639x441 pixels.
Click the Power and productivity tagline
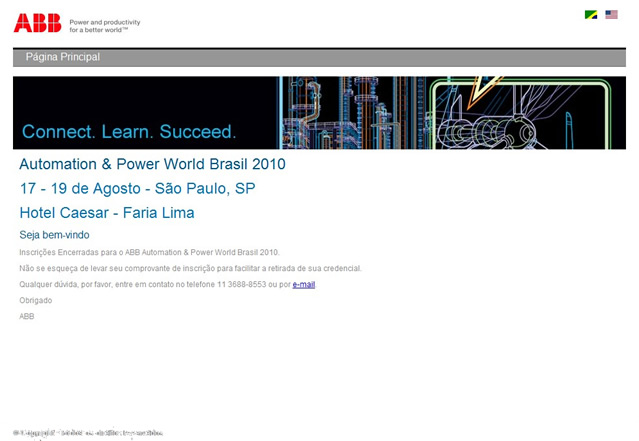pos(105,26)
